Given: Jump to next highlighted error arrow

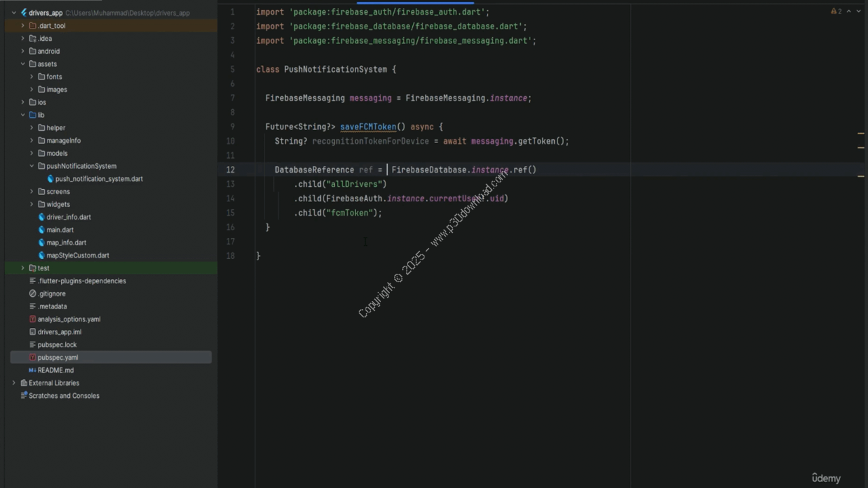Looking at the screenshot, I should coord(859,12).
